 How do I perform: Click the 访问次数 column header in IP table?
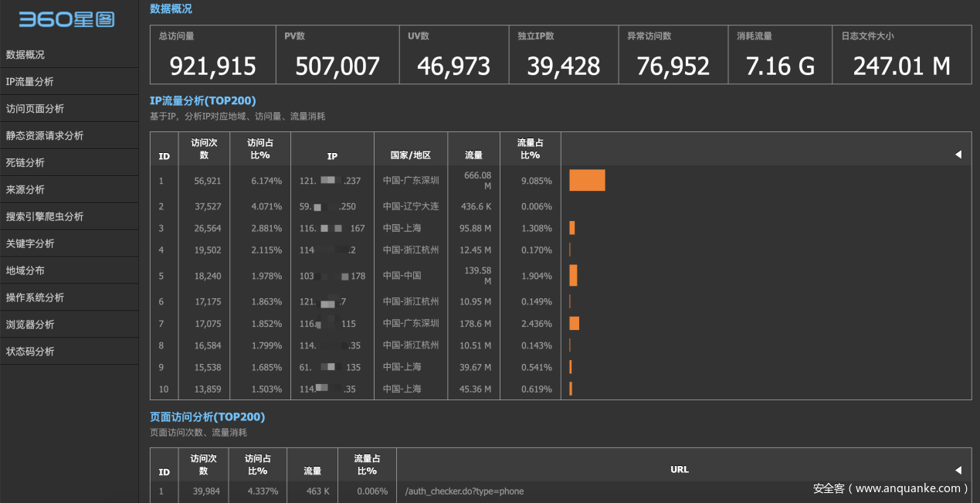point(204,148)
